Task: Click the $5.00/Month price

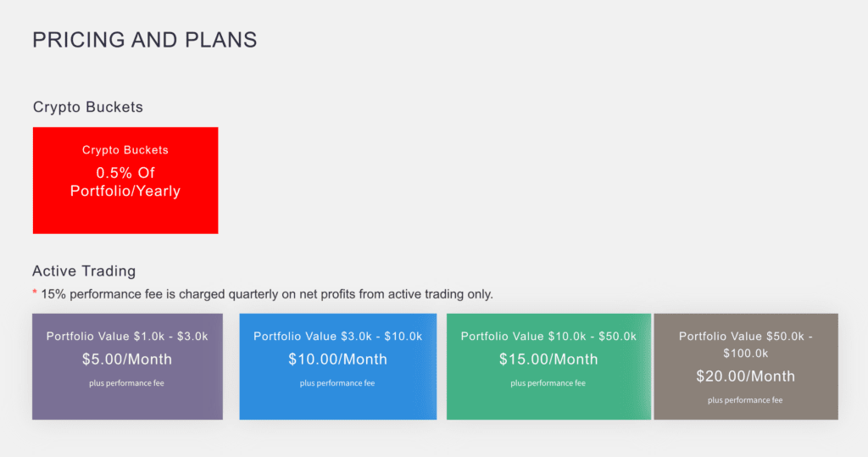Action: click(x=127, y=359)
